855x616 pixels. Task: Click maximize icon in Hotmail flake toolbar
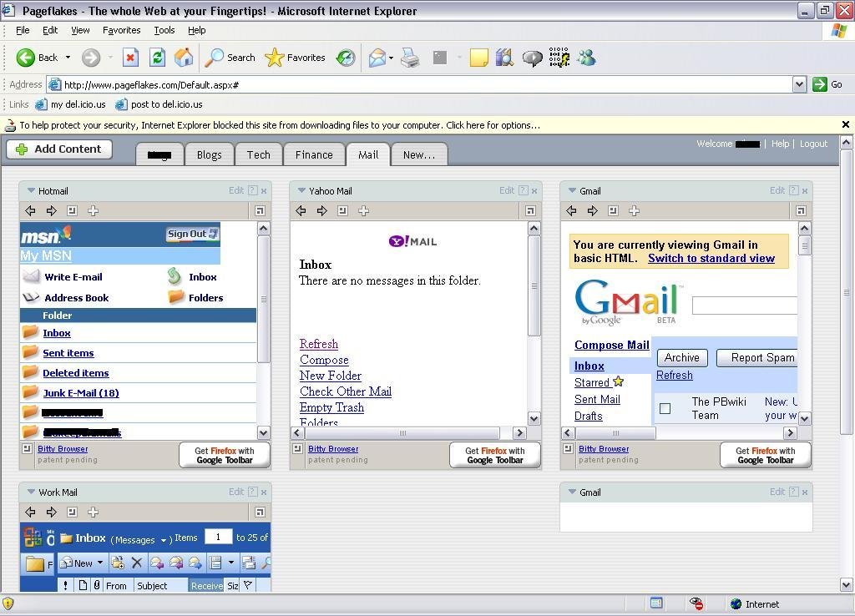260,210
